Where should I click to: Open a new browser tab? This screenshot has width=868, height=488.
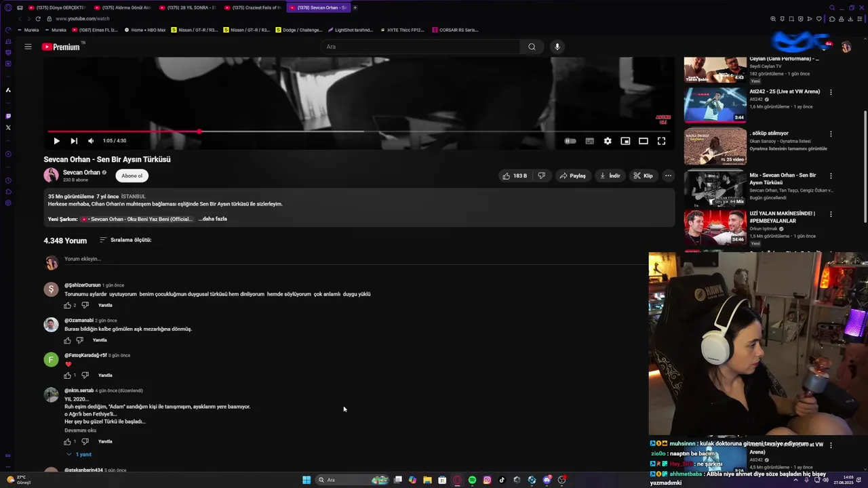355,7
